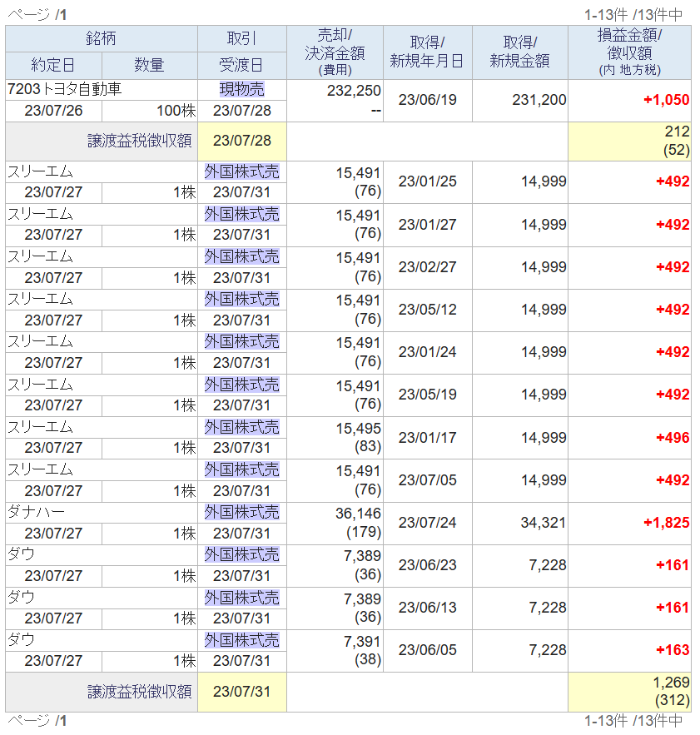This screenshot has width=700, height=735.
Task: Click the 数量 column header
Action: click(150, 65)
